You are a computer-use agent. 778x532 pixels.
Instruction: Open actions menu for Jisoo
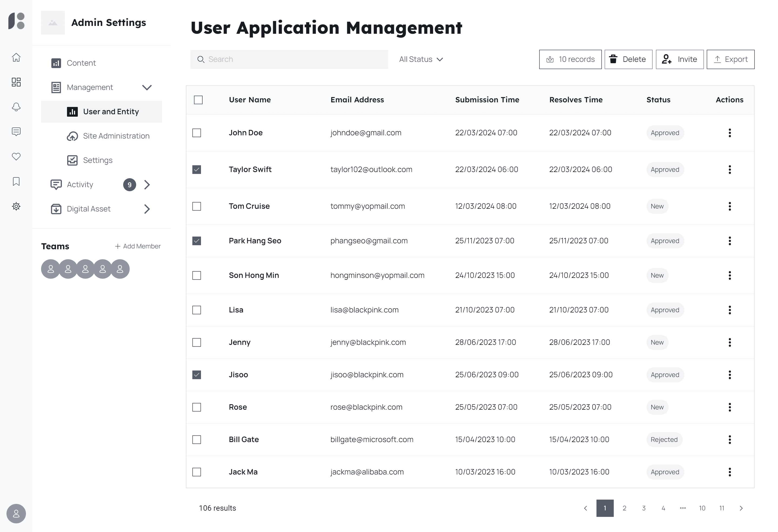(x=729, y=375)
